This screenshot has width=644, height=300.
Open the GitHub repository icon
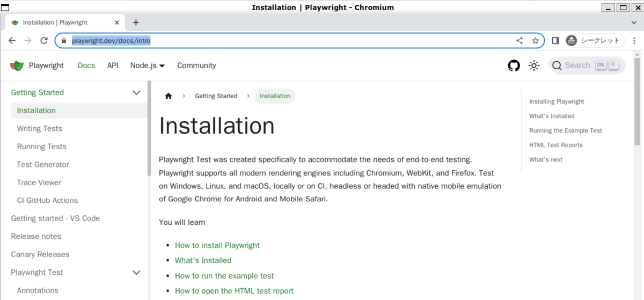[514, 65]
